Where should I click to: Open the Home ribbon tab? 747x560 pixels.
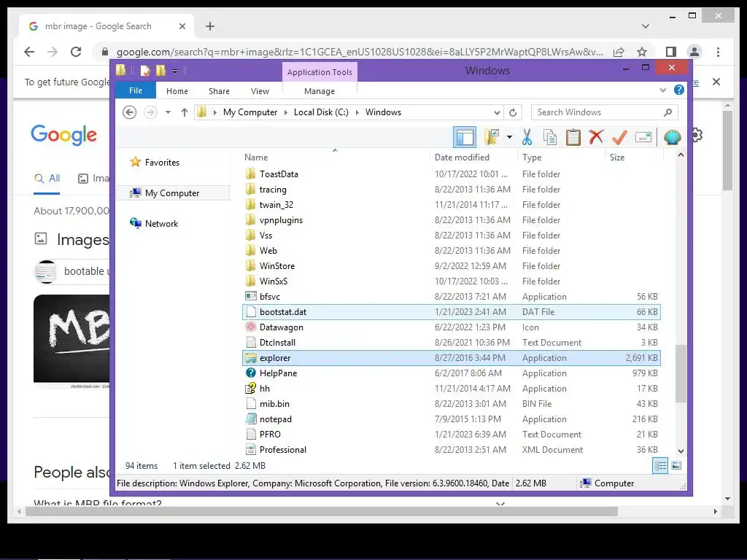(x=177, y=91)
